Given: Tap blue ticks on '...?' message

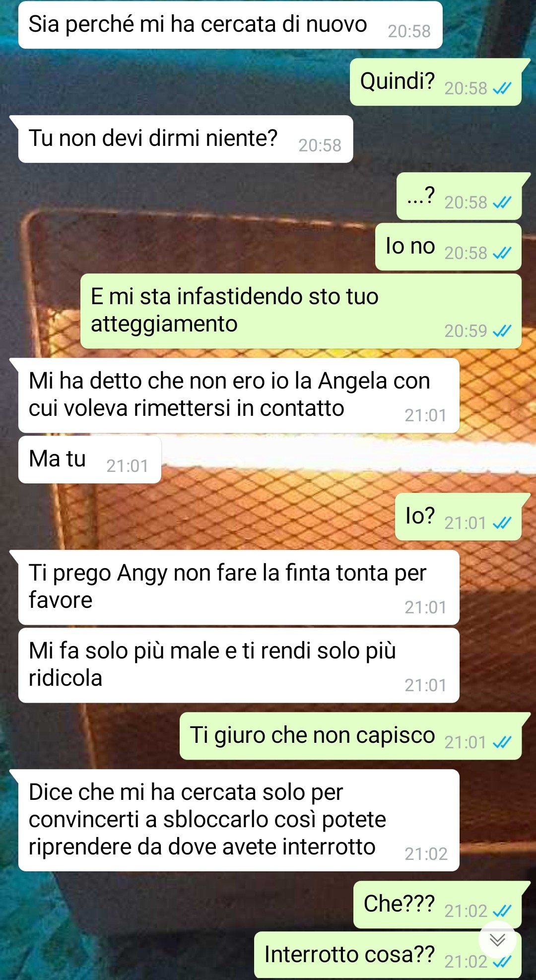Looking at the screenshot, I should 502,202.
